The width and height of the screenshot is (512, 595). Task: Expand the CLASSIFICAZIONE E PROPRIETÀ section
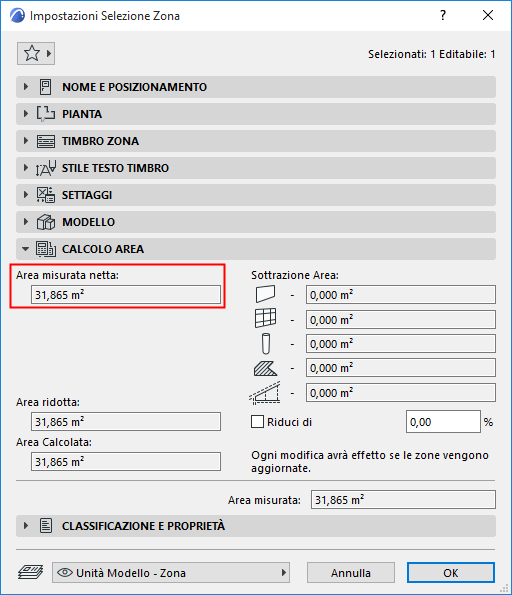pos(256,526)
